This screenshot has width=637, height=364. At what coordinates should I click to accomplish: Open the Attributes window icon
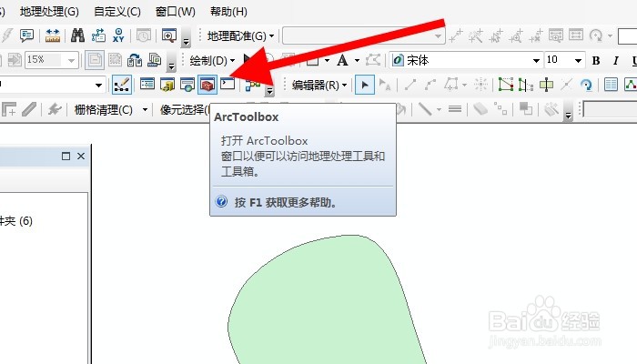click(x=611, y=85)
